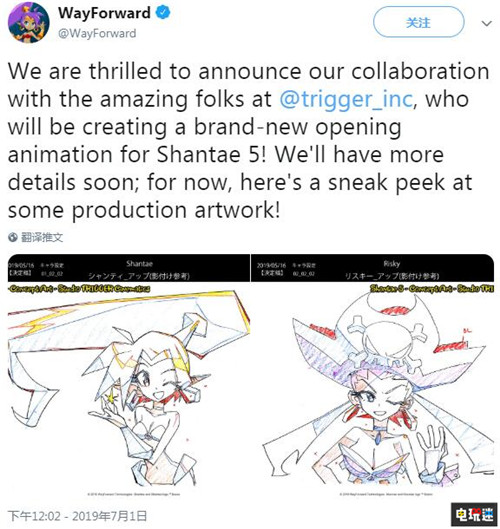The height and width of the screenshot is (529, 500).
Task: Click the Risky title header in artwork
Action: coord(391,263)
